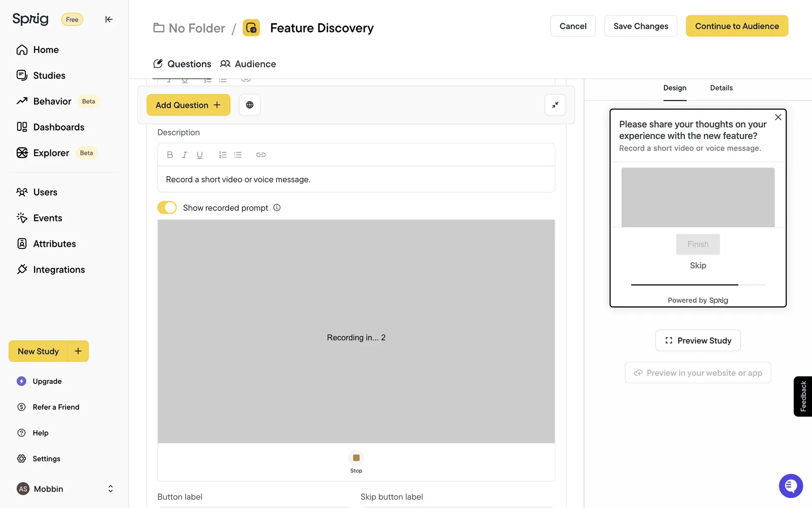The width and height of the screenshot is (812, 508).
Task: Click Continue to Audience button
Action: click(737, 26)
